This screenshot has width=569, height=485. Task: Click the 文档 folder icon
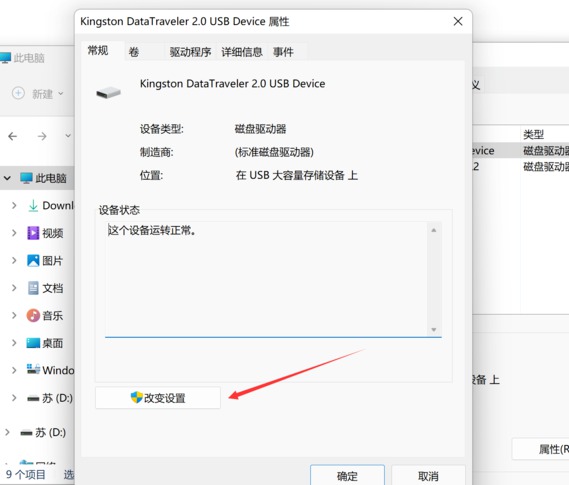coord(33,288)
